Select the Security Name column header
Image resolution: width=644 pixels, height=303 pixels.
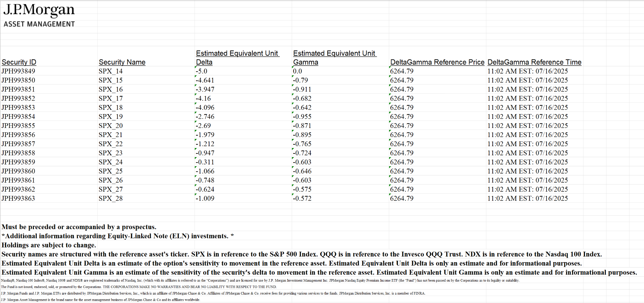click(x=122, y=62)
